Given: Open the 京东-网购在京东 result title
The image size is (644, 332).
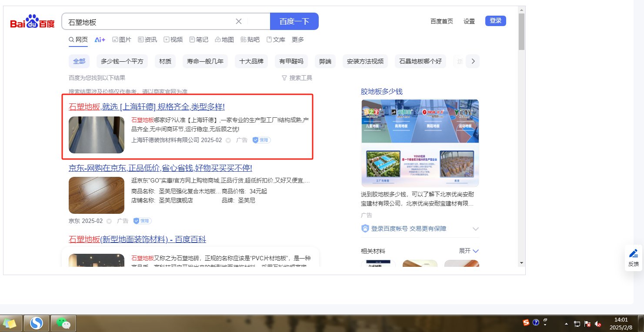Looking at the screenshot, I should [160, 168].
